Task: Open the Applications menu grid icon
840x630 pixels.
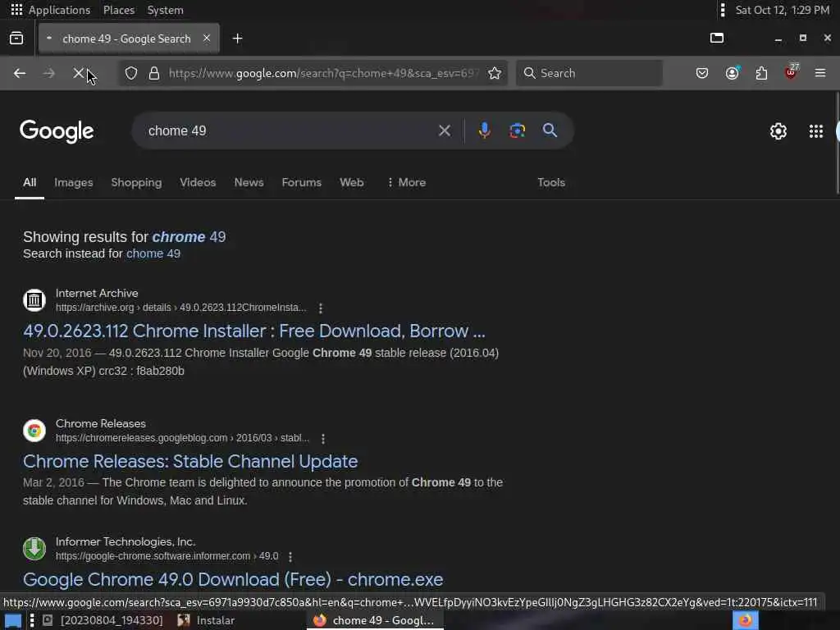Action: click(x=16, y=10)
